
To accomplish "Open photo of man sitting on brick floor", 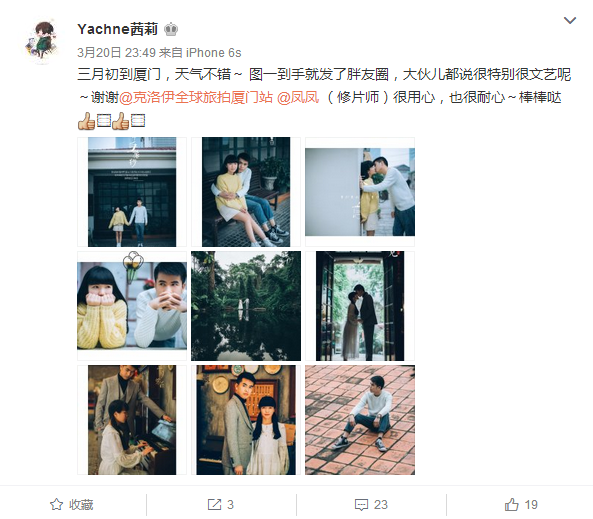I will (x=360, y=420).
